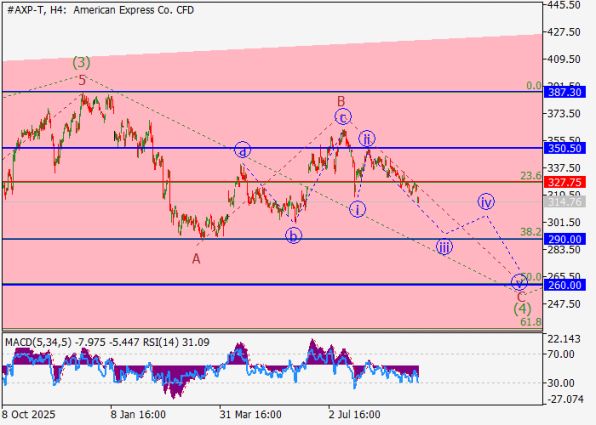Click the 31 Mar 16:00 date label
Viewport: 596px width, 425px height.
250,414
